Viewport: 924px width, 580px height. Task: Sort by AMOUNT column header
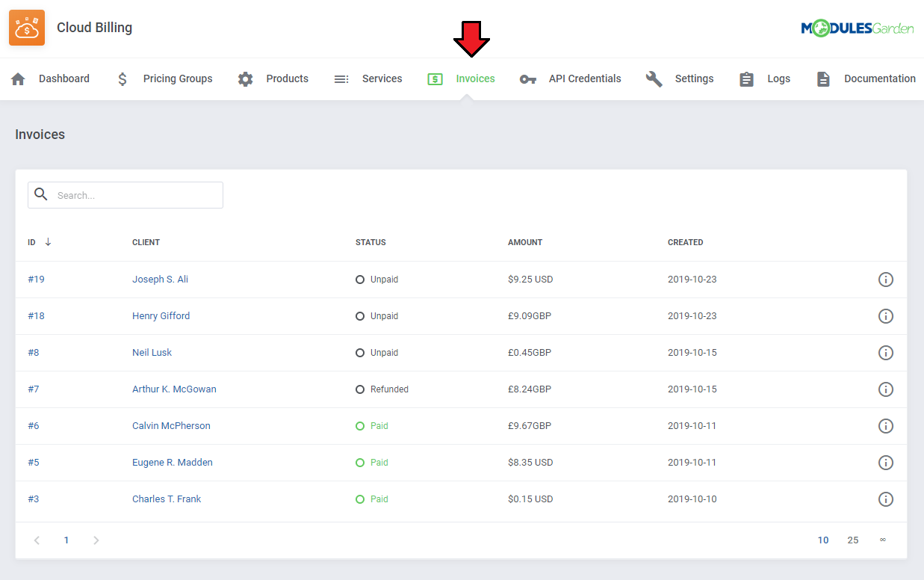[x=525, y=242]
